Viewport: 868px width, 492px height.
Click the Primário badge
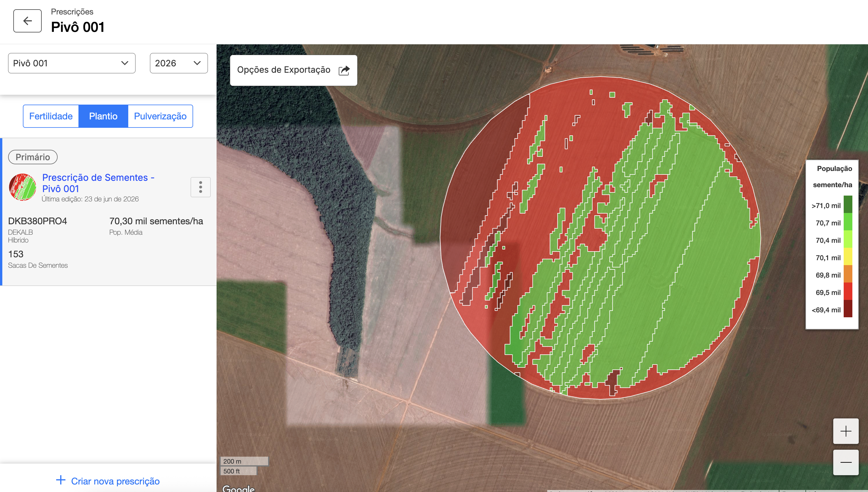pyautogui.click(x=33, y=157)
